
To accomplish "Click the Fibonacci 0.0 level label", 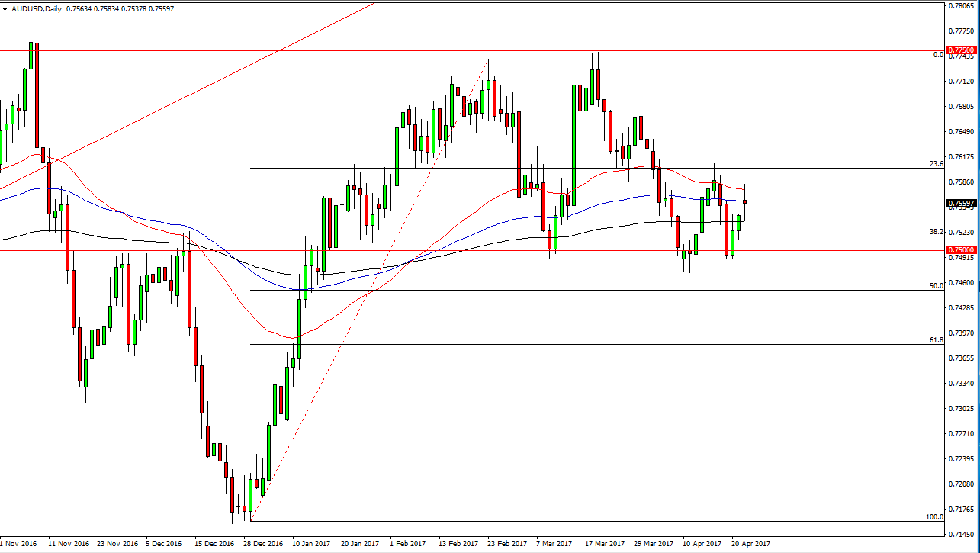I will 939,55.
